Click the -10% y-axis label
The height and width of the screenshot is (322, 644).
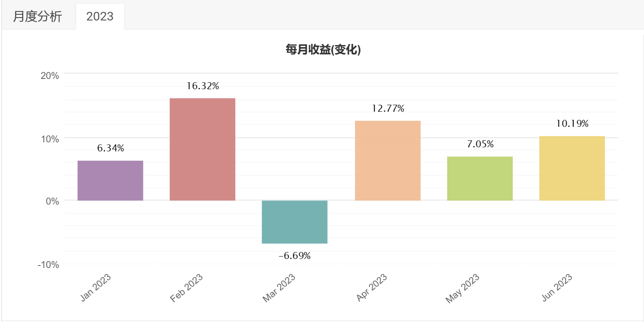pyautogui.click(x=48, y=265)
